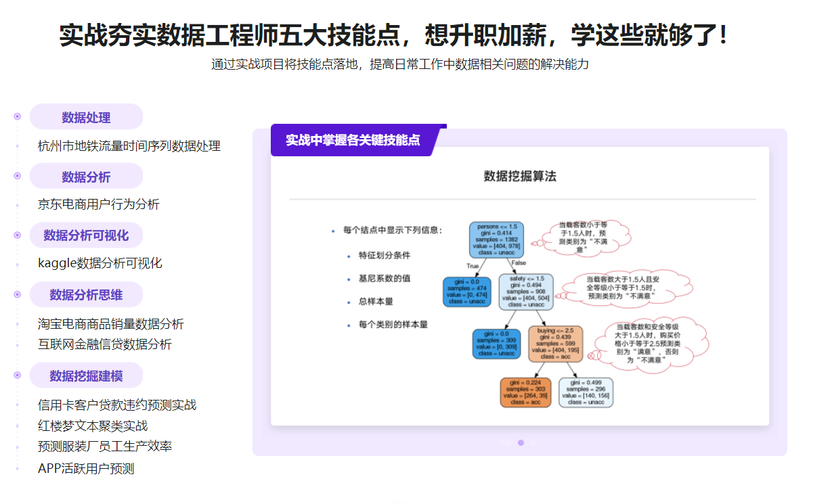Open the 数据分析可视化 category
Viewport: 832px width, 504px height.
pyautogui.click(x=86, y=235)
